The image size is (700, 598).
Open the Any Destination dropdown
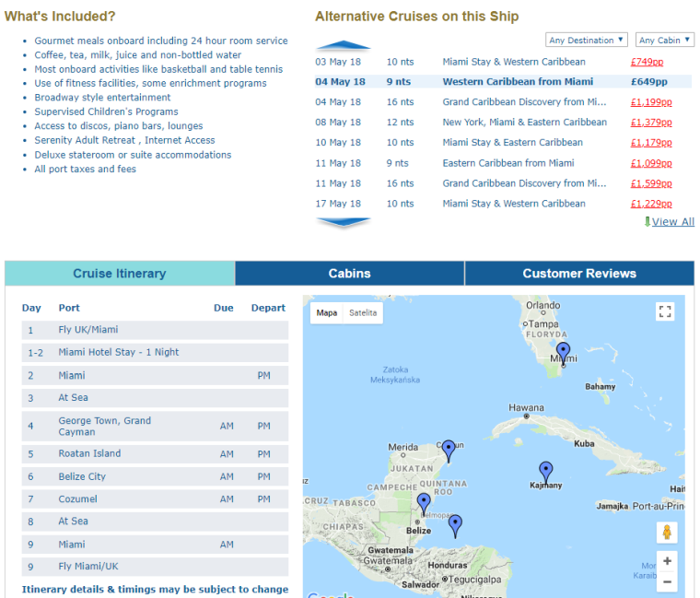pos(587,41)
